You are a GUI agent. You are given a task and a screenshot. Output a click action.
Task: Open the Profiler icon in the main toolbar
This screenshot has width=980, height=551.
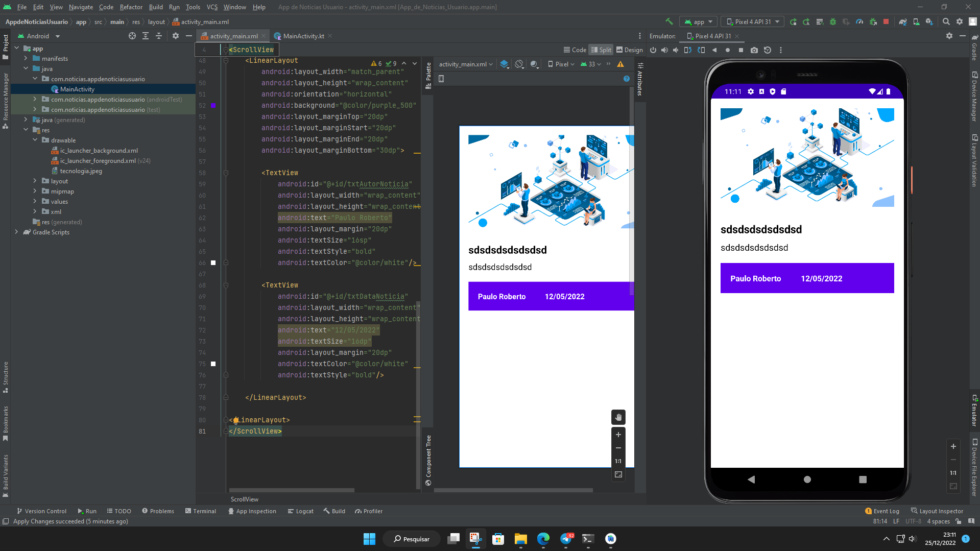point(859,21)
